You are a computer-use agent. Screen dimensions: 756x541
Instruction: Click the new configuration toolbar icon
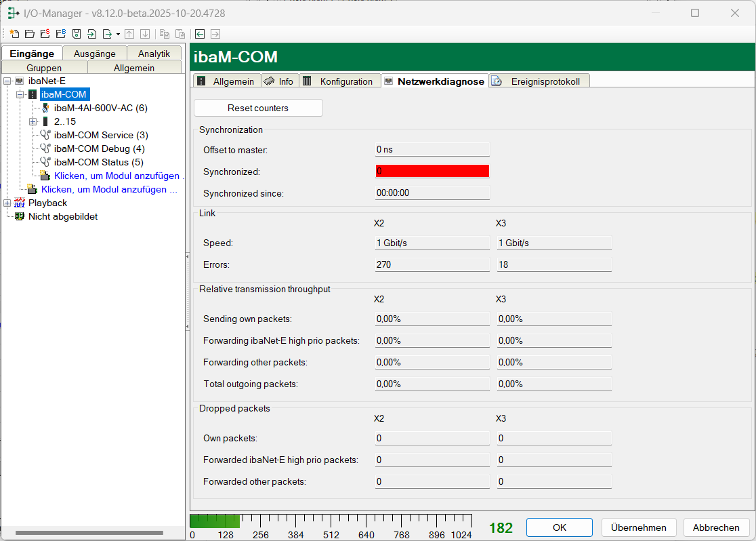[x=14, y=34]
